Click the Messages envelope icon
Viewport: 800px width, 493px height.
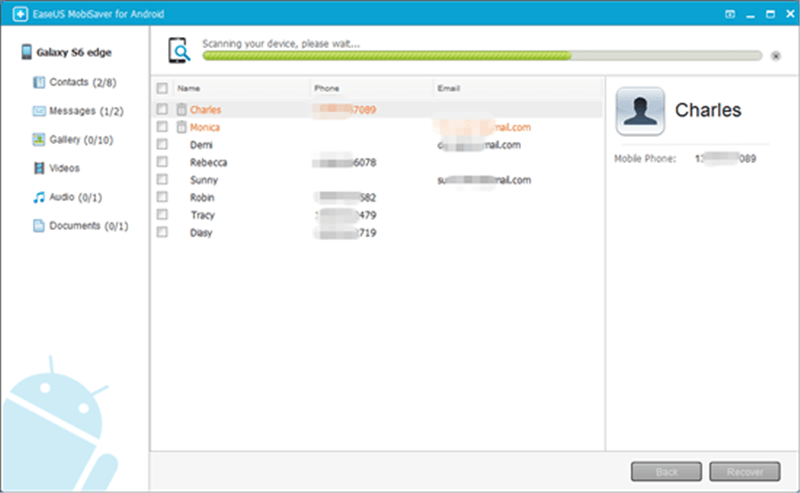tap(39, 111)
